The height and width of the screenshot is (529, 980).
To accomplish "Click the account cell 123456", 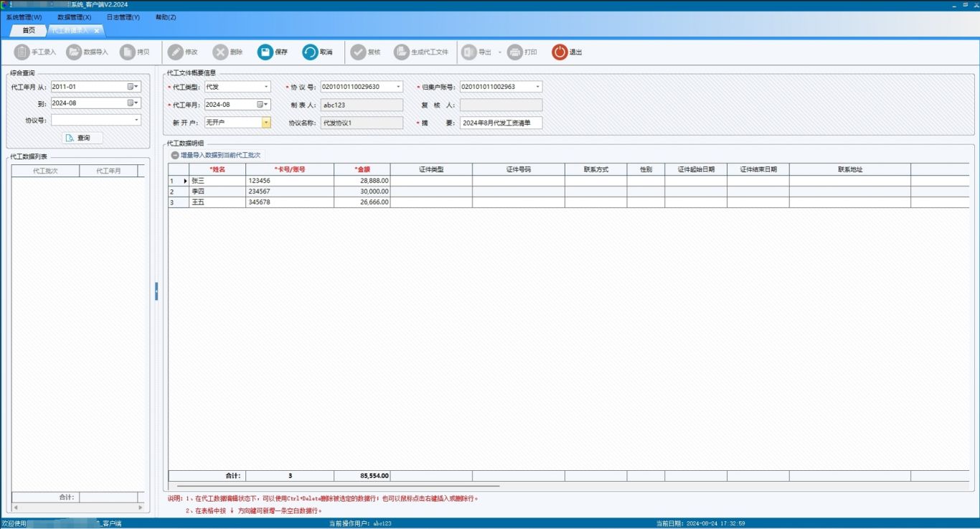I will (290, 181).
